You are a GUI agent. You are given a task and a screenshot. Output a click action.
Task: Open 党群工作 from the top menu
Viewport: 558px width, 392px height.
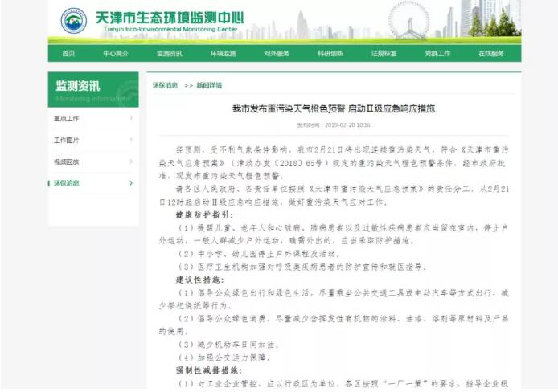437,53
